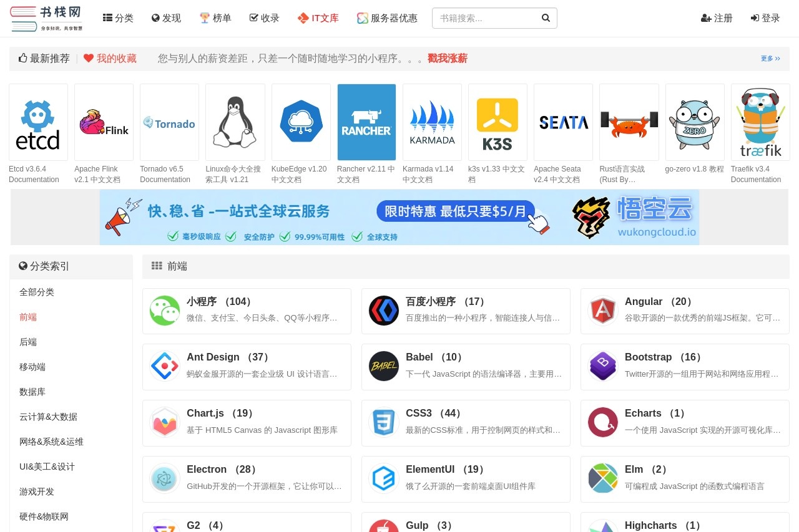Open the ElementUI （19） category title
Screen dimensions: 799x532
pyautogui.click(x=447, y=470)
